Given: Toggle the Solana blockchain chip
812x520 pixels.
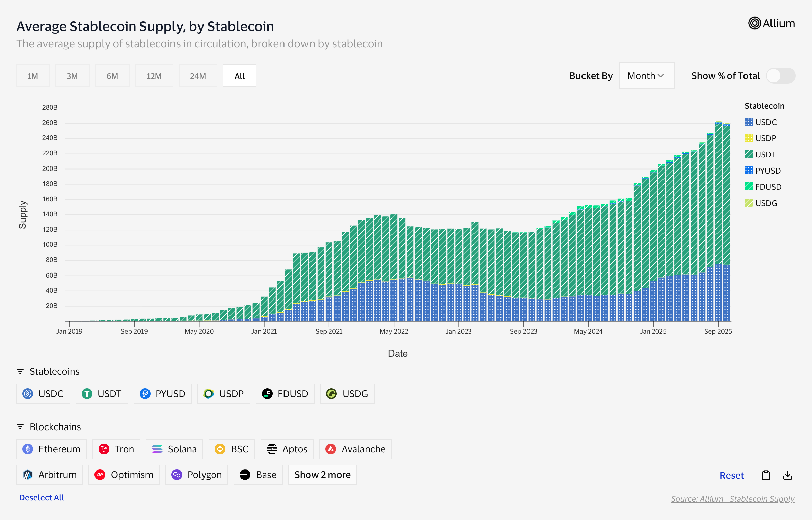Looking at the screenshot, I should pyautogui.click(x=174, y=449).
